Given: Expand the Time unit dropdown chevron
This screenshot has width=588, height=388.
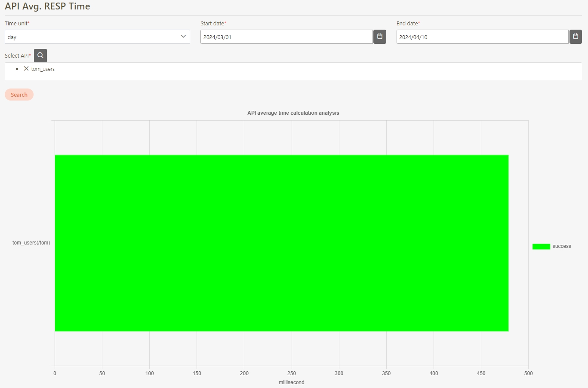Looking at the screenshot, I should [x=183, y=37].
